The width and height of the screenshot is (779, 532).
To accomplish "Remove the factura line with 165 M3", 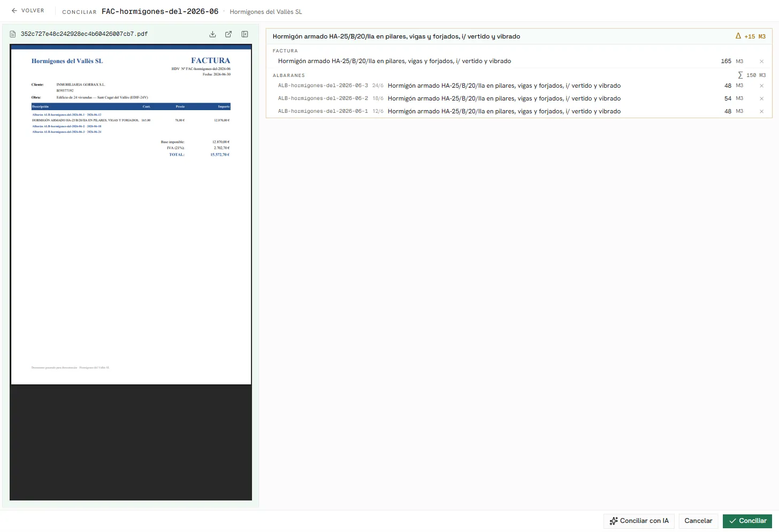I will [761, 61].
